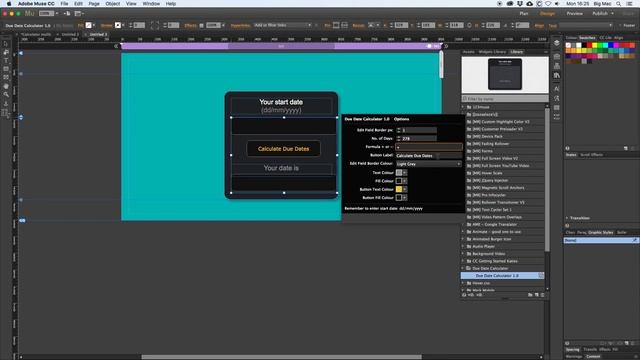Open the Window menu

(x=151, y=4)
